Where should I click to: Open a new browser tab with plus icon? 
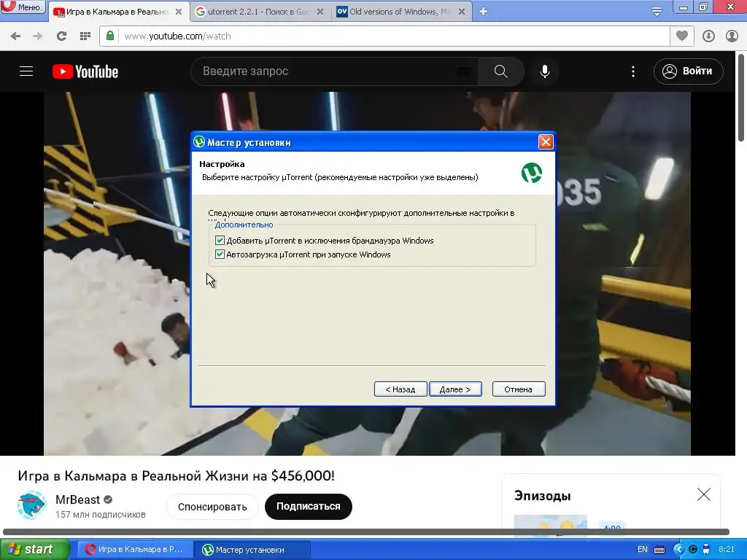point(483,12)
